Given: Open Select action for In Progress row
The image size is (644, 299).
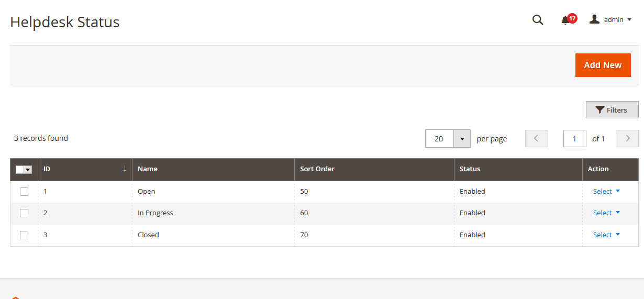Looking at the screenshot, I should pyautogui.click(x=606, y=213).
